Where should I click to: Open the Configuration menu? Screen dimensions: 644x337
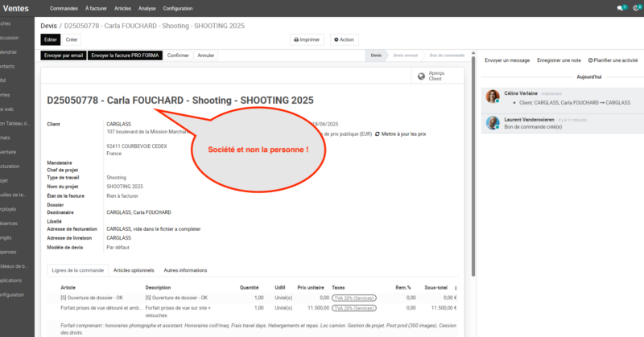point(177,7)
